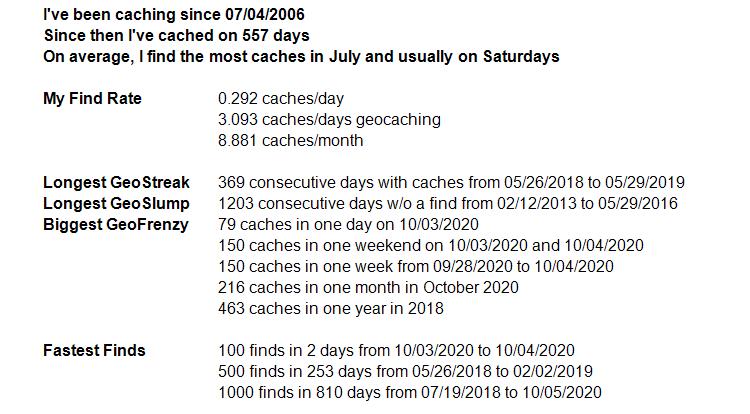750x414 pixels.
Task: Select the 100 finds in 2 days line
Action: 396,350
